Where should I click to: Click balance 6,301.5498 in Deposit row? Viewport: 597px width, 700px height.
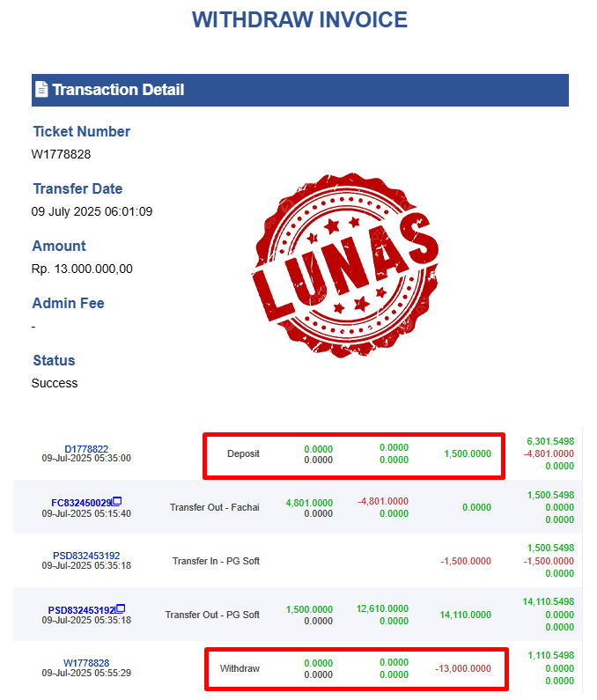(550, 441)
